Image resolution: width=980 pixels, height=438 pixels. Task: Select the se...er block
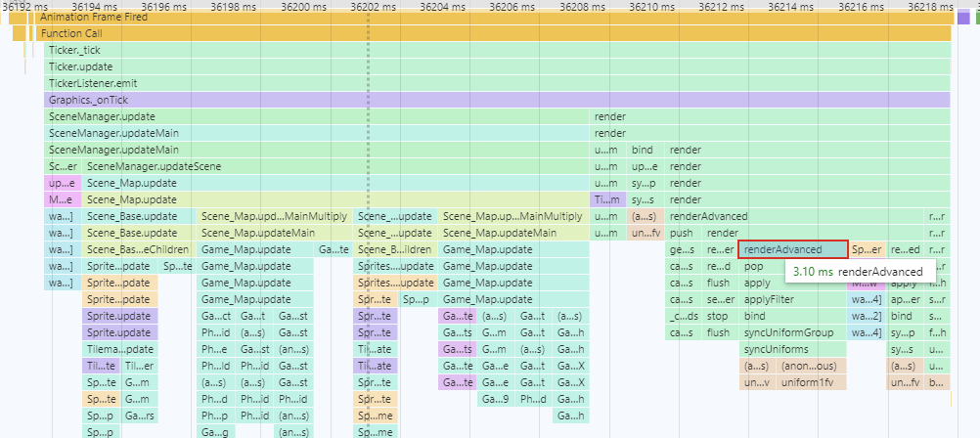(720, 299)
